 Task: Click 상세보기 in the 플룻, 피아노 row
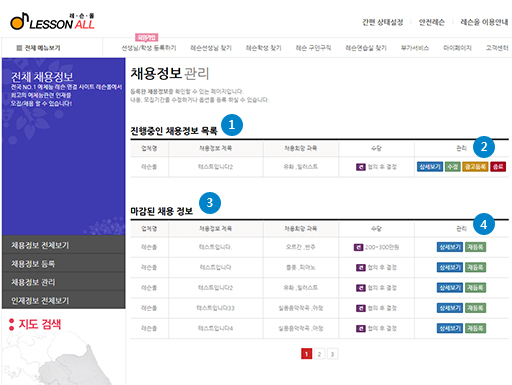(450, 267)
